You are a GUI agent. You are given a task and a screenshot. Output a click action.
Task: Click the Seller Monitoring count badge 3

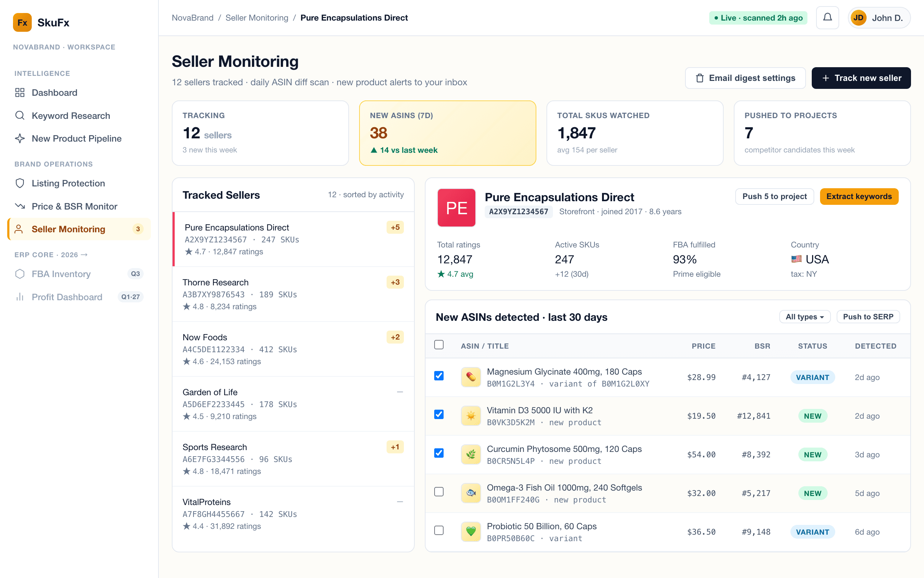click(138, 229)
